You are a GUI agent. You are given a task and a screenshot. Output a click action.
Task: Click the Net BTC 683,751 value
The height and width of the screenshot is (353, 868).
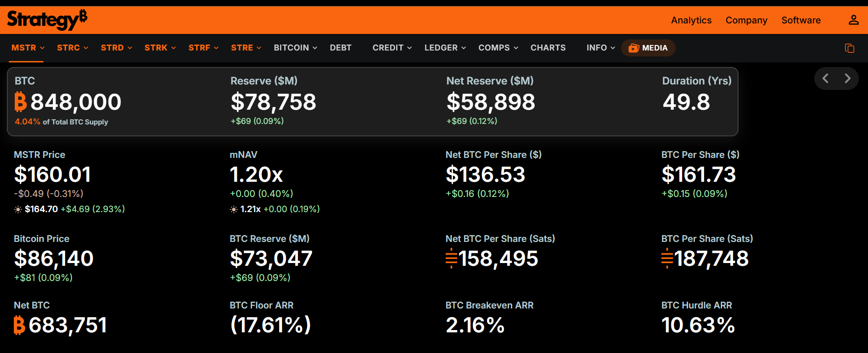coord(60,325)
